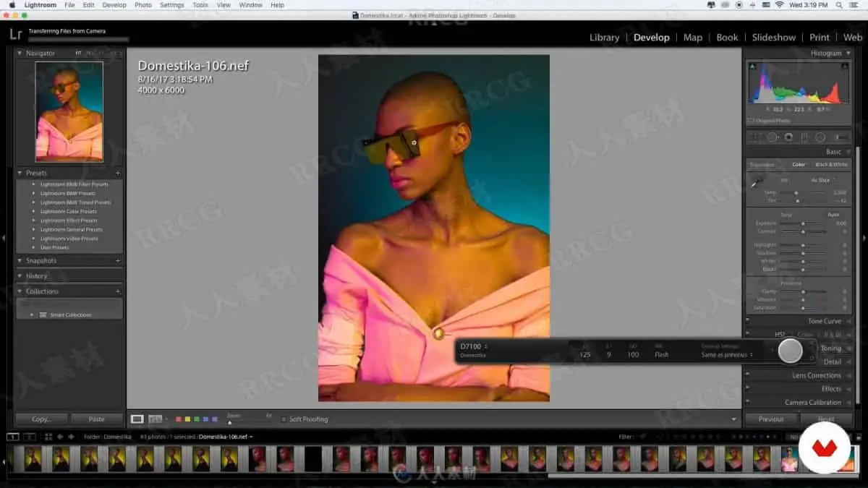Image resolution: width=868 pixels, height=488 pixels.
Task: Click the Lr identity plate logo
Action: (x=16, y=33)
